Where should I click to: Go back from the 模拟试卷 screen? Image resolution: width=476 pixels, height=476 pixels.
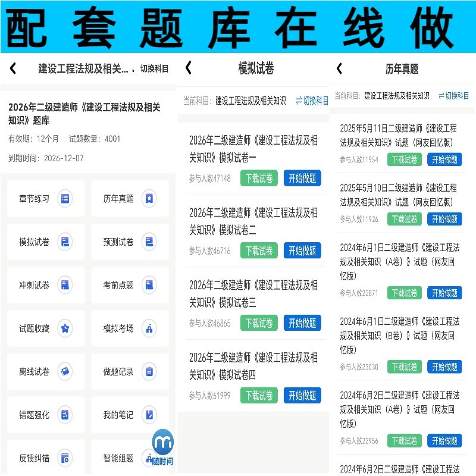click(189, 67)
